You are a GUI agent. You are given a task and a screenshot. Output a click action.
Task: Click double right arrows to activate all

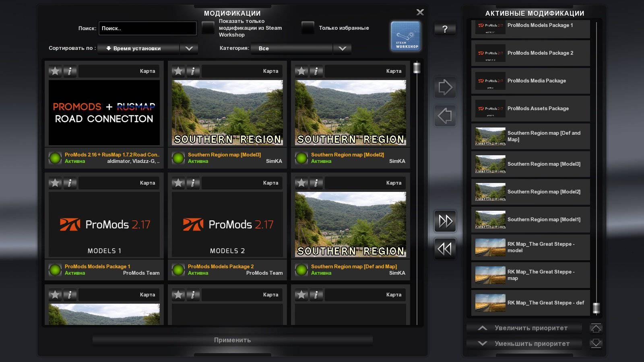(x=445, y=221)
